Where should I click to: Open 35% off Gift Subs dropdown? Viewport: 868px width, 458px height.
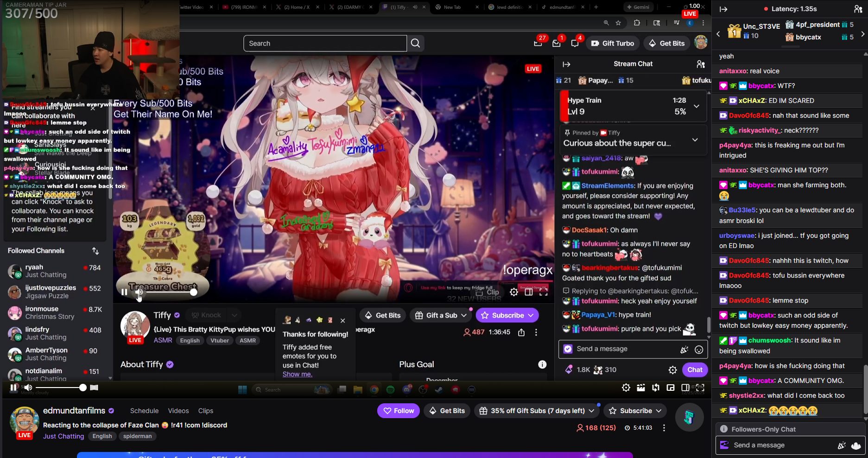point(591,411)
